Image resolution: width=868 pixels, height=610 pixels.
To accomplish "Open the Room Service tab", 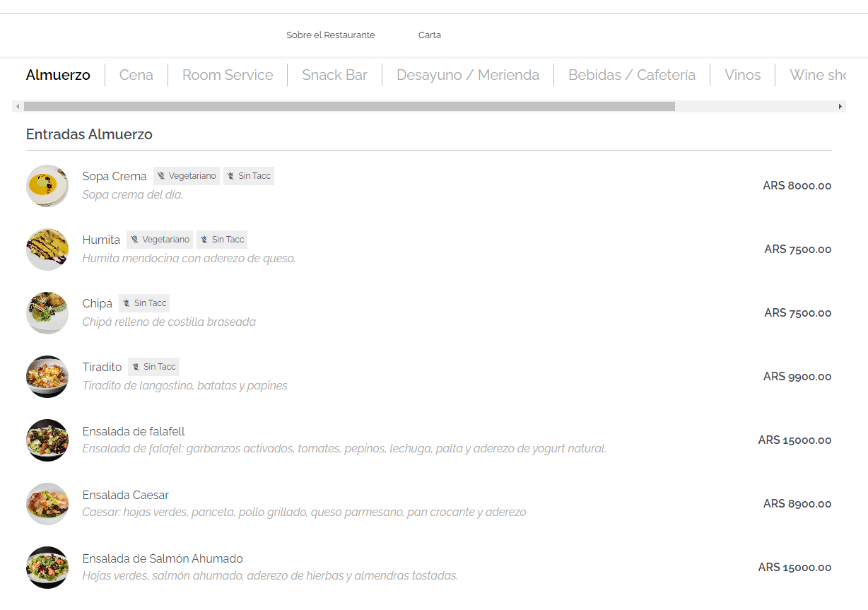I will (228, 75).
